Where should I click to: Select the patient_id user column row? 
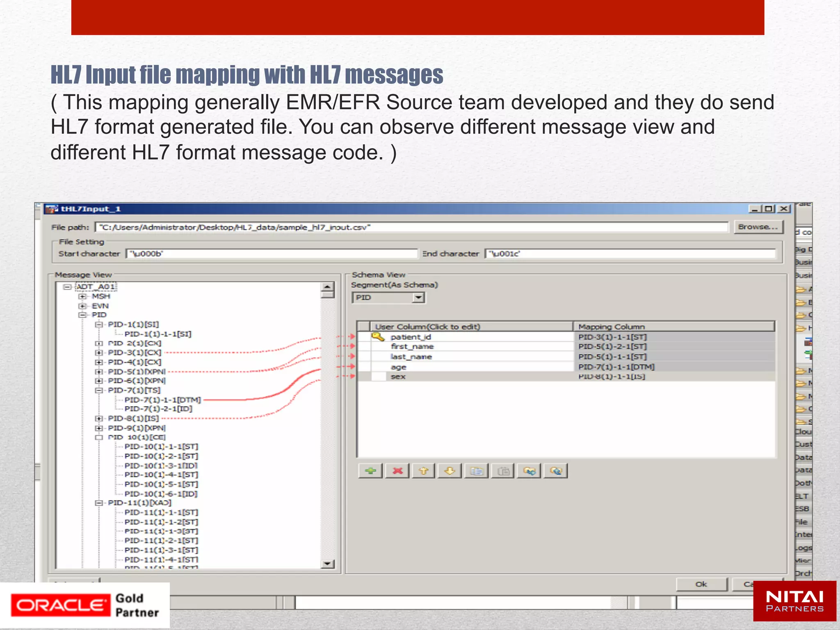411,337
